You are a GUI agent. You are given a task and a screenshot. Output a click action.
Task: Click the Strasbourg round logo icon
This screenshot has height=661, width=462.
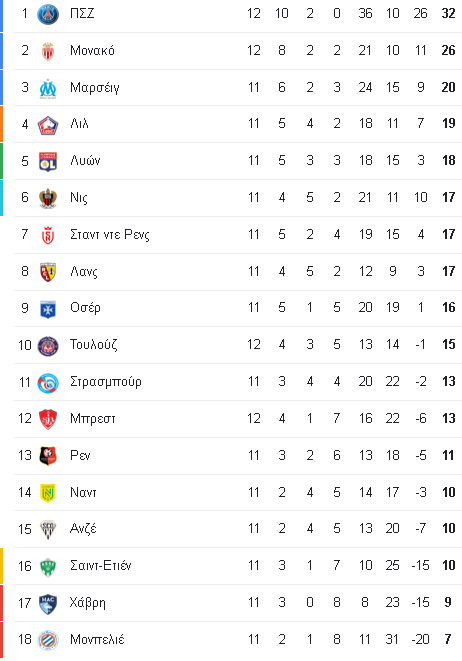48,383
